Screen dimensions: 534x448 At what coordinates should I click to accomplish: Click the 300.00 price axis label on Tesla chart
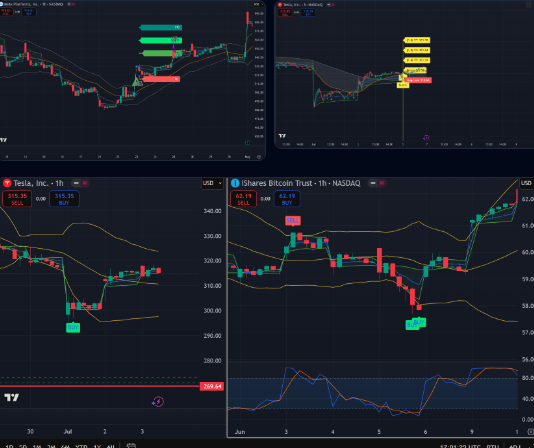pos(213,310)
